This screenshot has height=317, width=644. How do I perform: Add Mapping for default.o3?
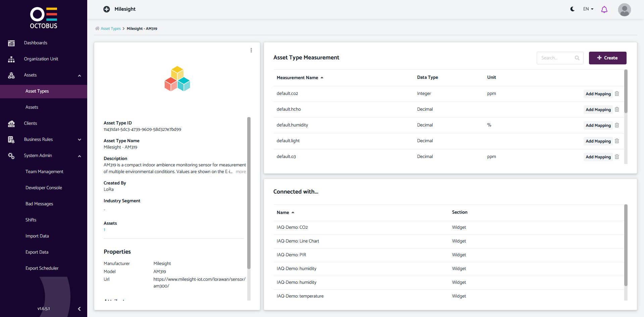tap(598, 157)
